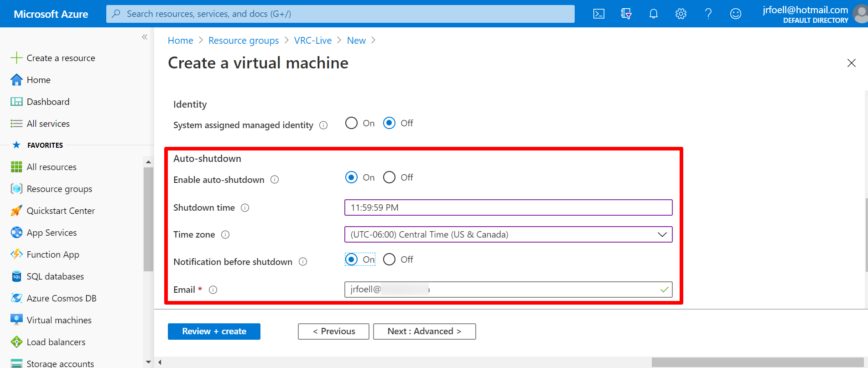
Task: Close the Create a virtual machine blade
Action: point(851,63)
